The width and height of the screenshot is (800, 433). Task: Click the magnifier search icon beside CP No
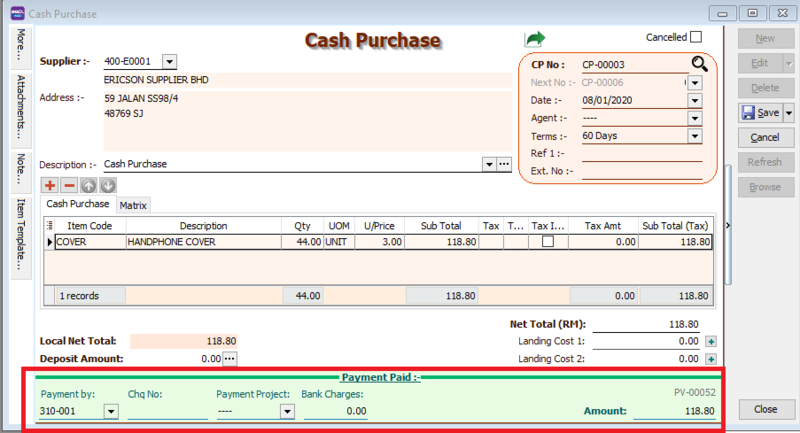(x=698, y=64)
